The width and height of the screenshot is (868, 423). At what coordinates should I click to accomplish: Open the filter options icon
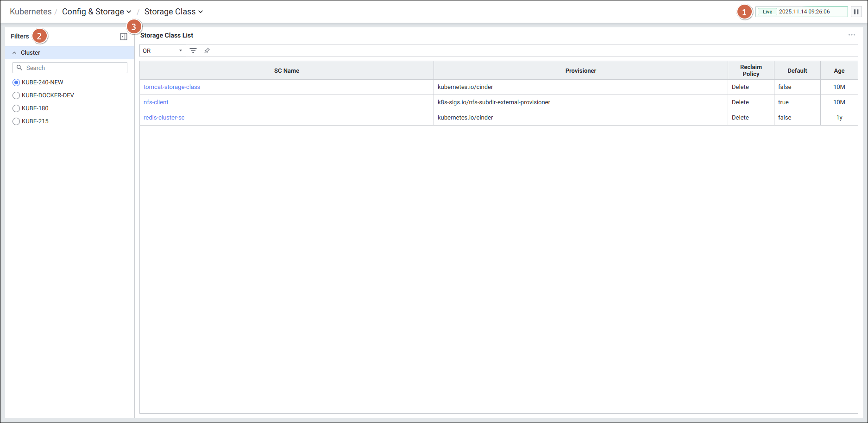[x=193, y=51]
